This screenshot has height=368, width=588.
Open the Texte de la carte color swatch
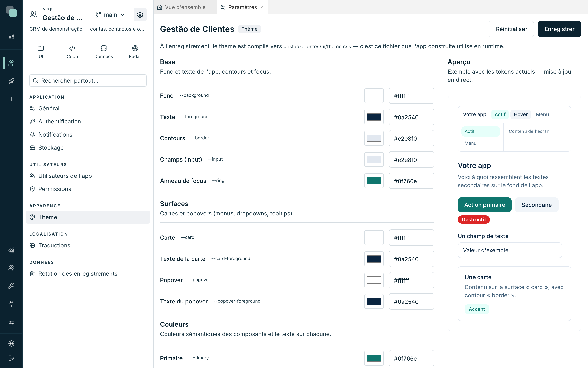pyautogui.click(x=374, y=259)
